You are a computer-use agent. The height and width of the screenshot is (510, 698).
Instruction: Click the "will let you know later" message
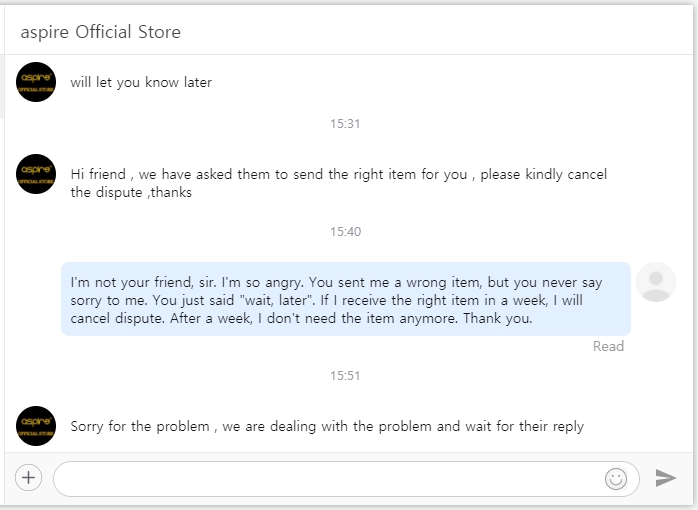tap(141, 82)
